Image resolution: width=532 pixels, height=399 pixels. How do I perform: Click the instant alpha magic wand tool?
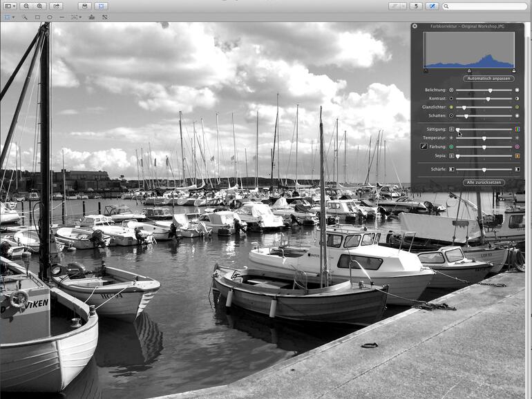(x=24, y=17)
